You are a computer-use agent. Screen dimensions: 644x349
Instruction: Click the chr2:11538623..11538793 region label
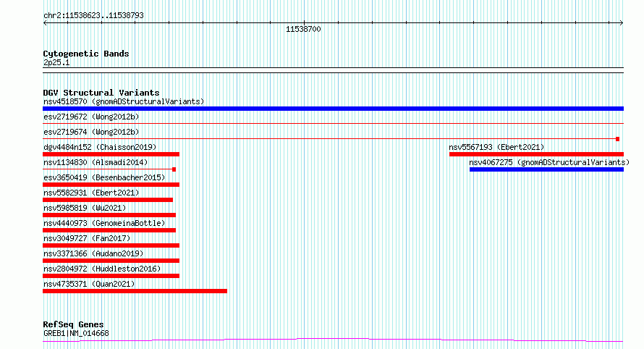93,15
